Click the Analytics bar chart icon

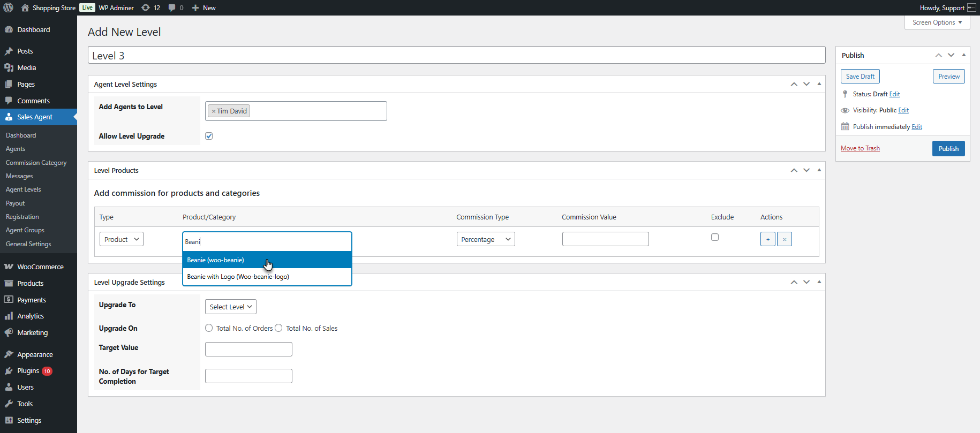pos(9,316)
